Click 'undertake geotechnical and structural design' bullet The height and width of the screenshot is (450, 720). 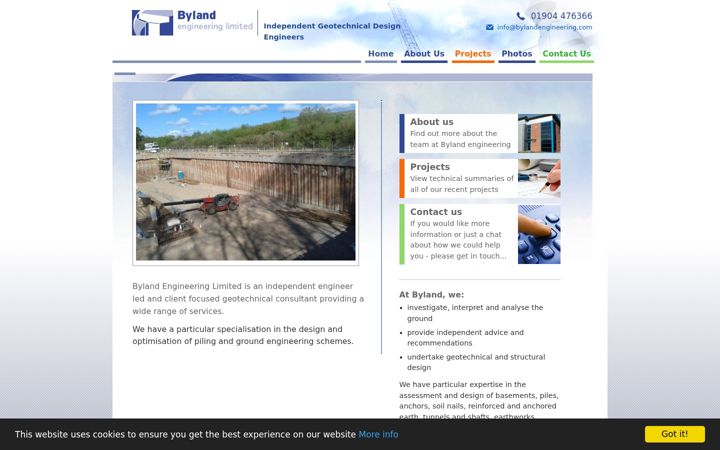coord(476,362)
